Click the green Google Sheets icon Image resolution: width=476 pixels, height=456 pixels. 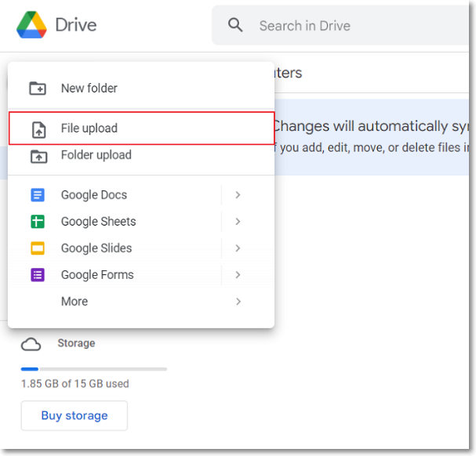(x=38, y=222)
